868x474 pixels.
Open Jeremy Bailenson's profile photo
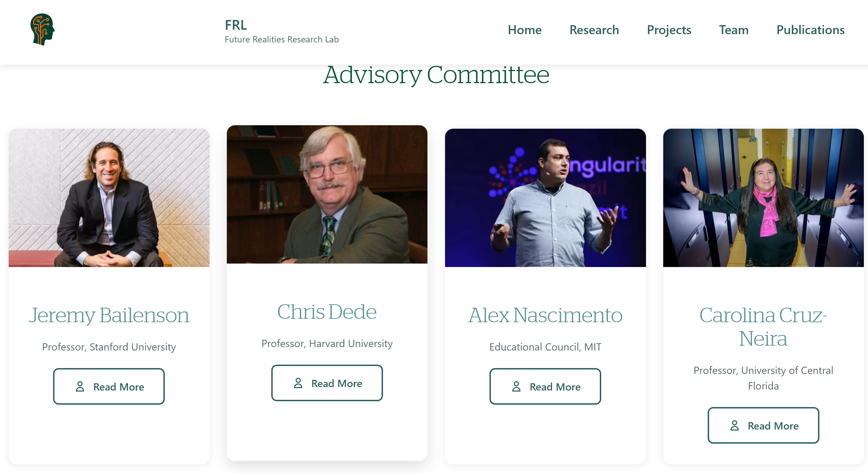(x=109, y=197)
